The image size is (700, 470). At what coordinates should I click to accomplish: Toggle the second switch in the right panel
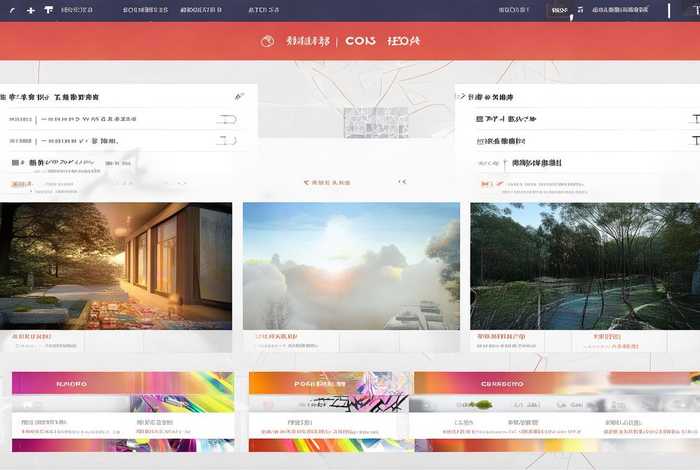point(695,140)
